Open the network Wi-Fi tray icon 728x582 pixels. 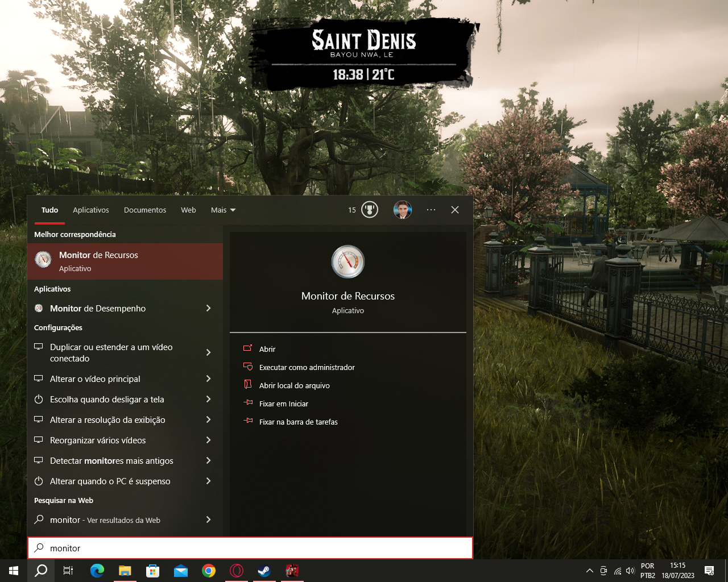click(617, 571)
